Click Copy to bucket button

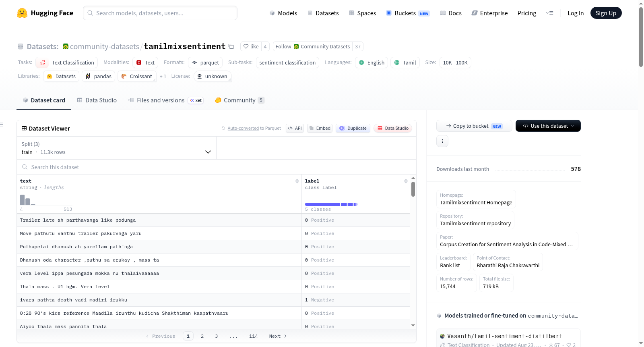click(x=474, y=126)
